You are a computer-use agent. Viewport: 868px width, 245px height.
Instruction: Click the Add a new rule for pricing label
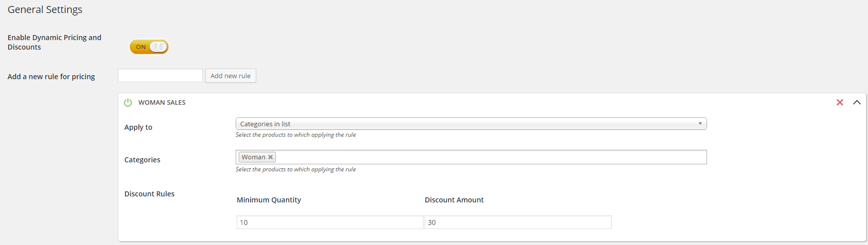click(51, 77)
